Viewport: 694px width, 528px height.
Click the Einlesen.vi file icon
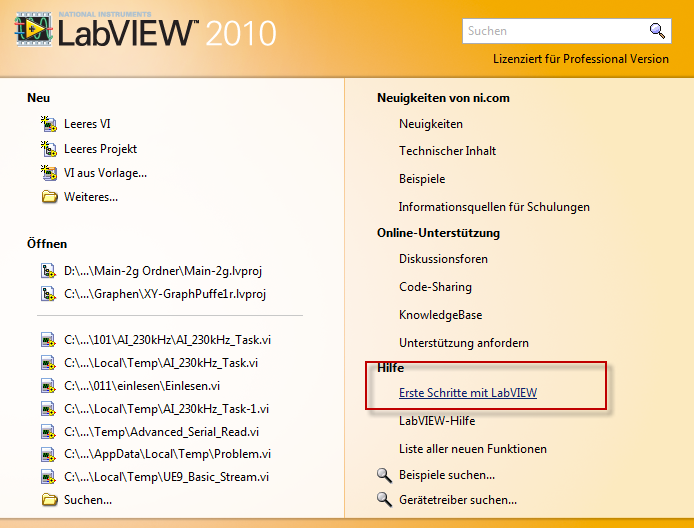[48, 386]
